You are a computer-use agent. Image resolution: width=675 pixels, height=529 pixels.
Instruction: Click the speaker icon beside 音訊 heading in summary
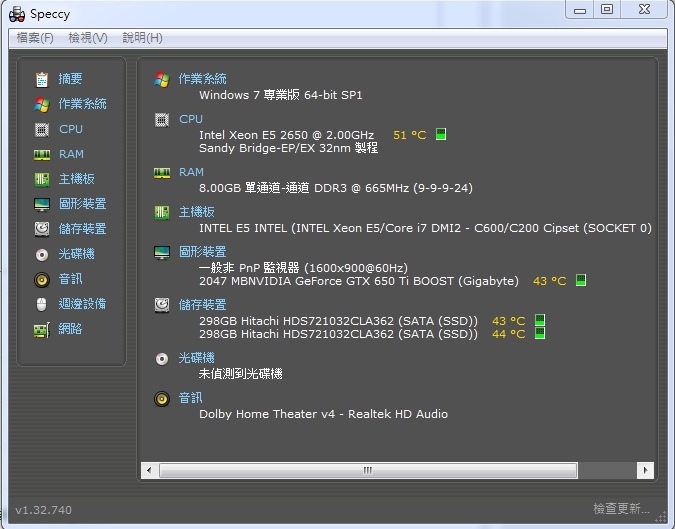tap(162, 399)
